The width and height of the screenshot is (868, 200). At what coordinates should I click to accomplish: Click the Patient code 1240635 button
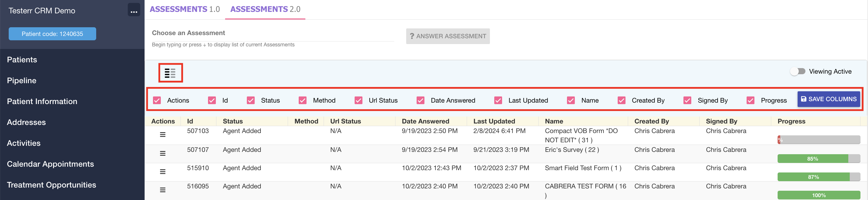(52, 34)
